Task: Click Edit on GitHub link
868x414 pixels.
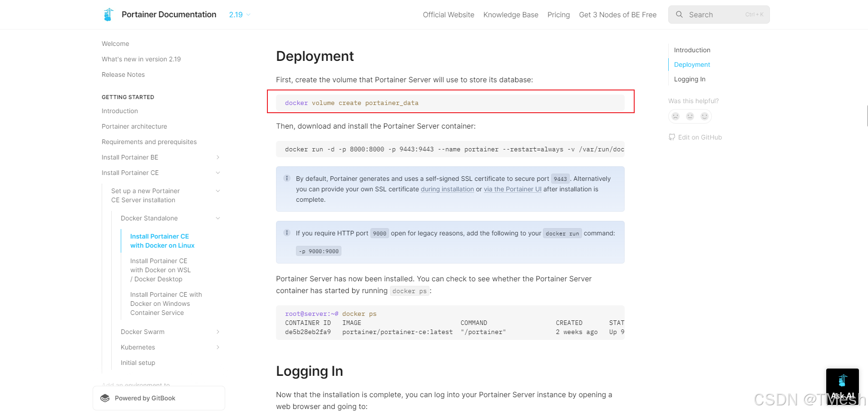Action: tap(700, 137)
